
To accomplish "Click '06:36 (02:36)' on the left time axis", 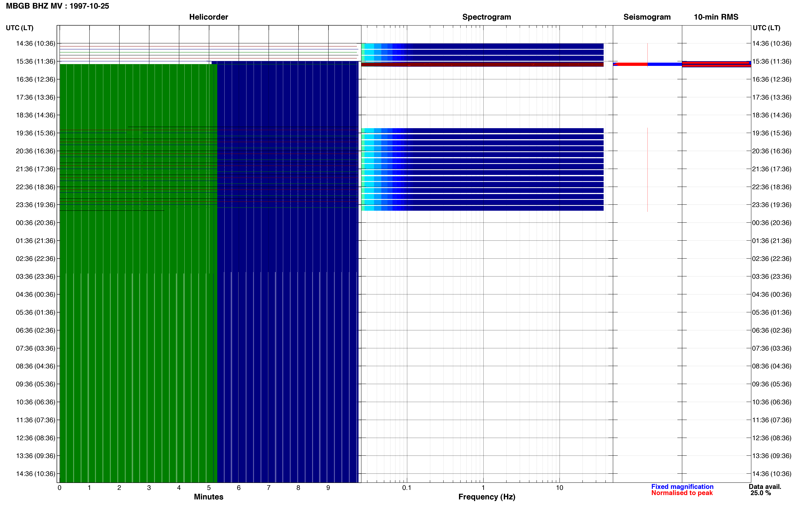I will [x=36, y=330].
